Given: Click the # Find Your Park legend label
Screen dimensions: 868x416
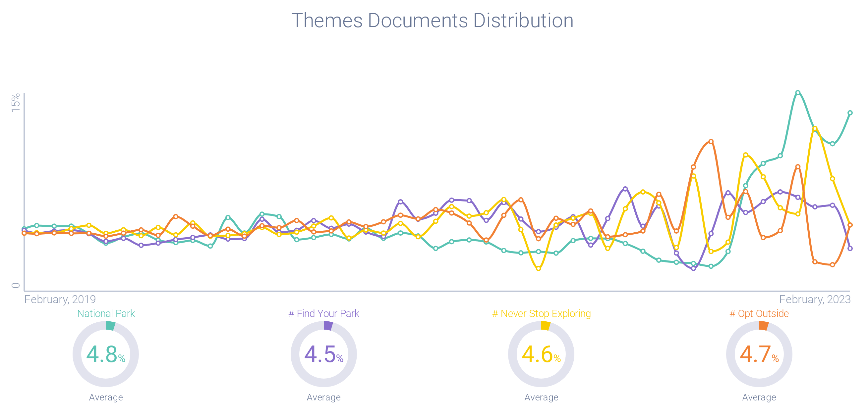Looking at the screenshot, I should click(323, 313).
